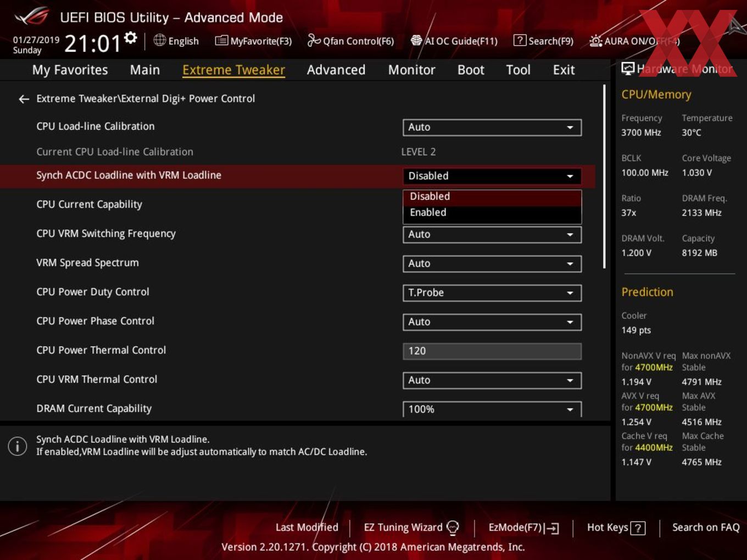Click the Search(F9) question mark icon
The height and width of the screenshot is (560, 747).
click(x=520, y=40)
